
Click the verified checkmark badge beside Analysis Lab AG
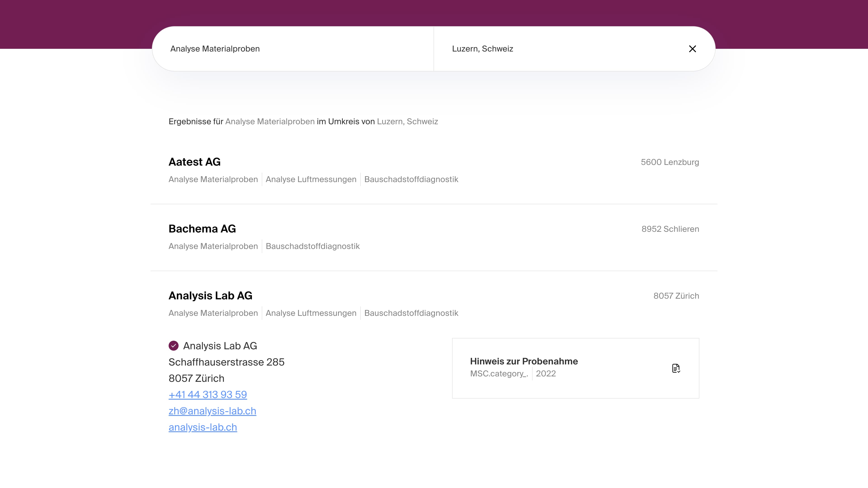click(174, 345)
